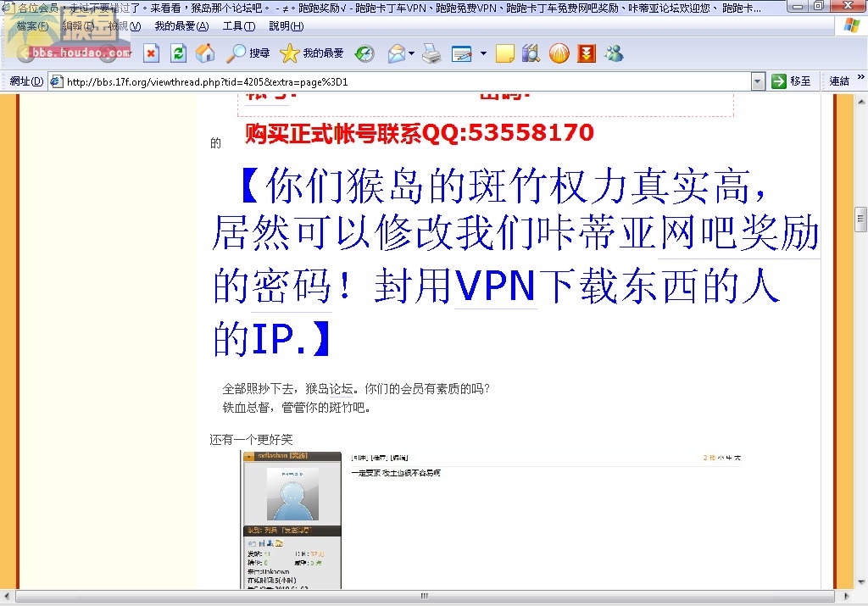The width and height of the screenshot is (868, 606).
Task: Click the text 还有一个更好笑
Action: 251,440
